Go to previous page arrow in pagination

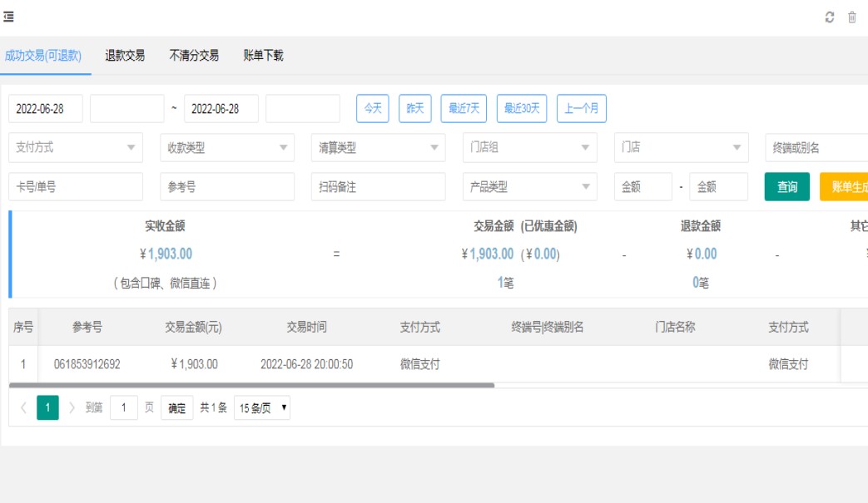[x=23, y=407]
